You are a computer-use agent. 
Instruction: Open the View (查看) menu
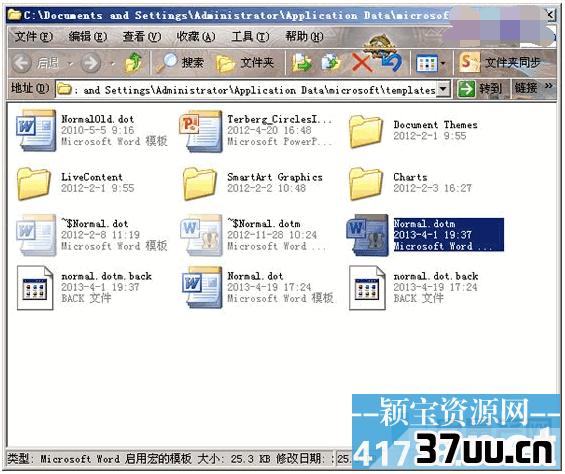pyautogui.click(x=142, y=36)
